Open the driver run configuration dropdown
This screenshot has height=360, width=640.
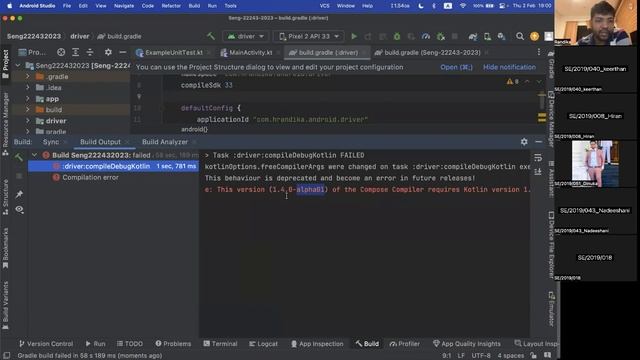click(245, 36)
